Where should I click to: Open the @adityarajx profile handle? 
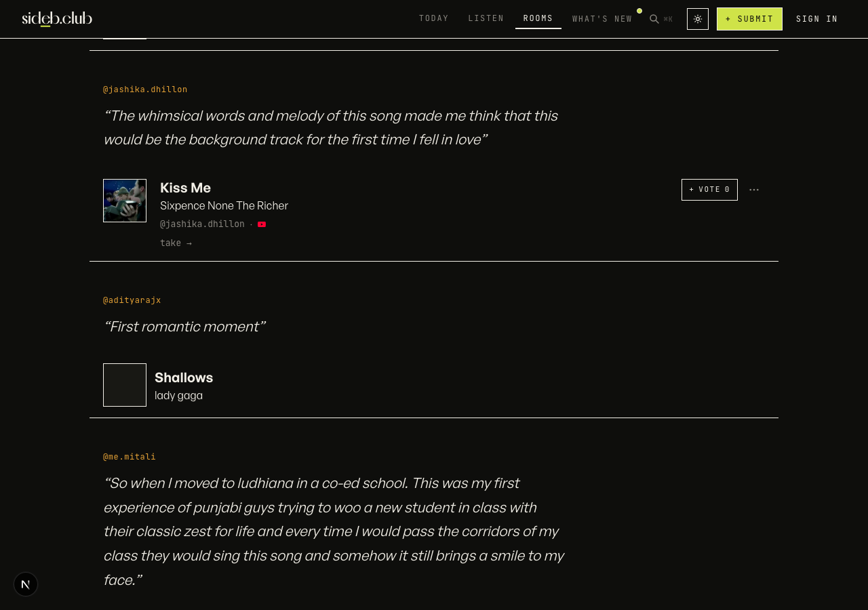tap(132, 300)
